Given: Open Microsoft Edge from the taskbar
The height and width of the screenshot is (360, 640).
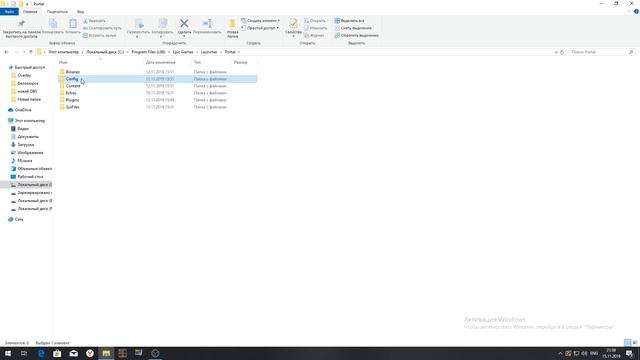Looking at the screenshot, I should 41,353.
